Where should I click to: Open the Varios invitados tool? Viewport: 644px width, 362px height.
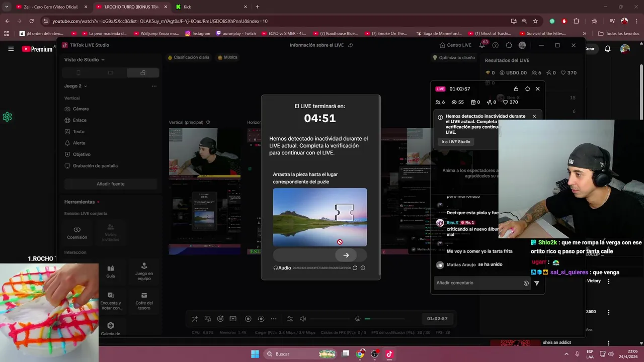tap(111, 232)
